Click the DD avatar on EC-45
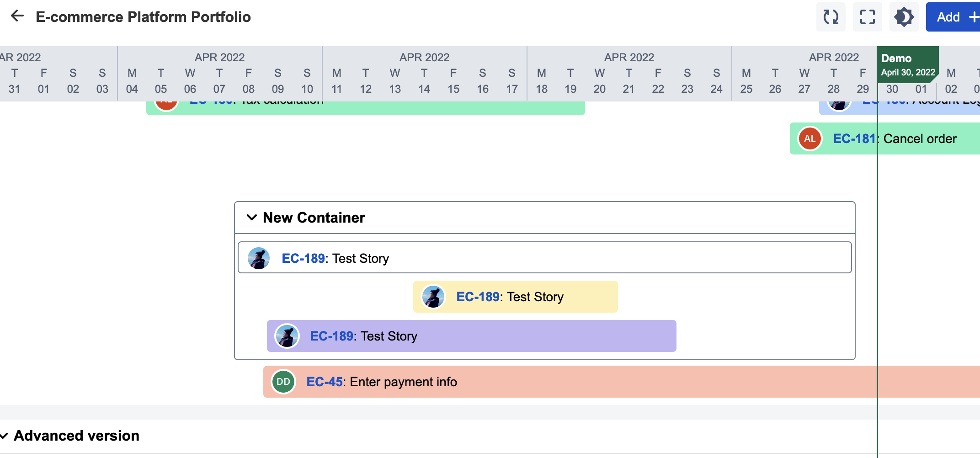This screenshot has width=980, height=458. pos(283,382)
